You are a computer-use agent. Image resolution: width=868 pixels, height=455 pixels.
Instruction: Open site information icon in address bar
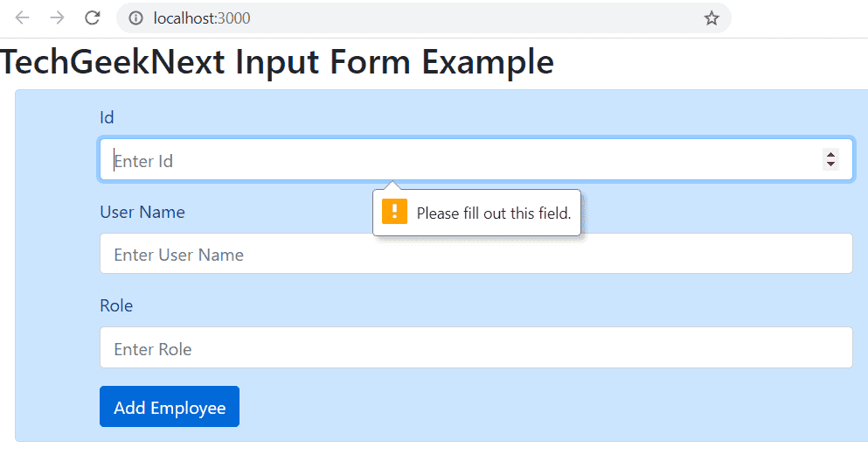[135, 18]
